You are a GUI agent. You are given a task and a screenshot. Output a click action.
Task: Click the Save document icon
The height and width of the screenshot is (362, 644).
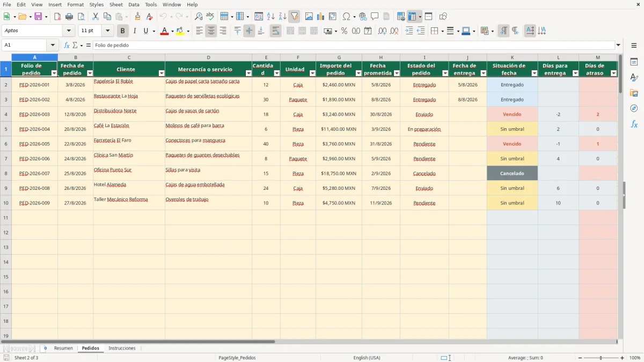coord(38,17)
